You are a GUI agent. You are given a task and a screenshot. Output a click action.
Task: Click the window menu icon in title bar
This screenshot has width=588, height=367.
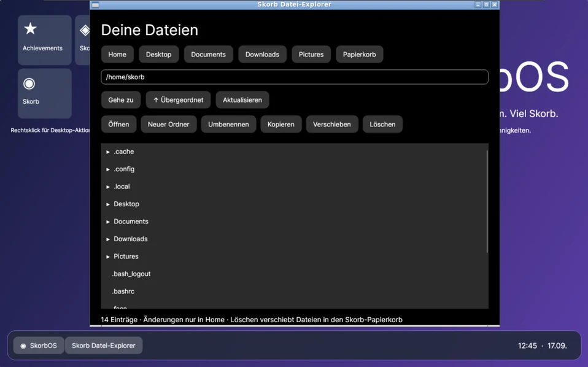[x=95, y=5]
